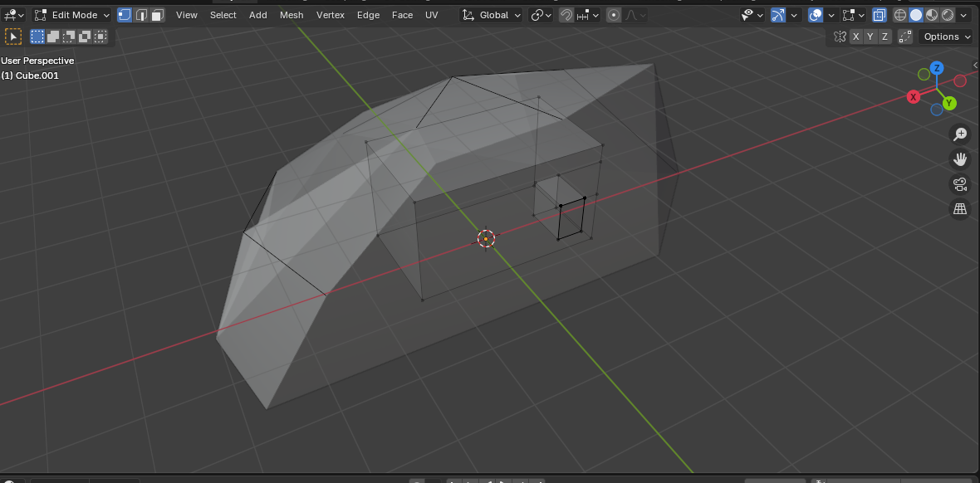Viewport: 980px width, 483px height.
Task: Switch to material preview shading
Action: (x=932, y=15)
